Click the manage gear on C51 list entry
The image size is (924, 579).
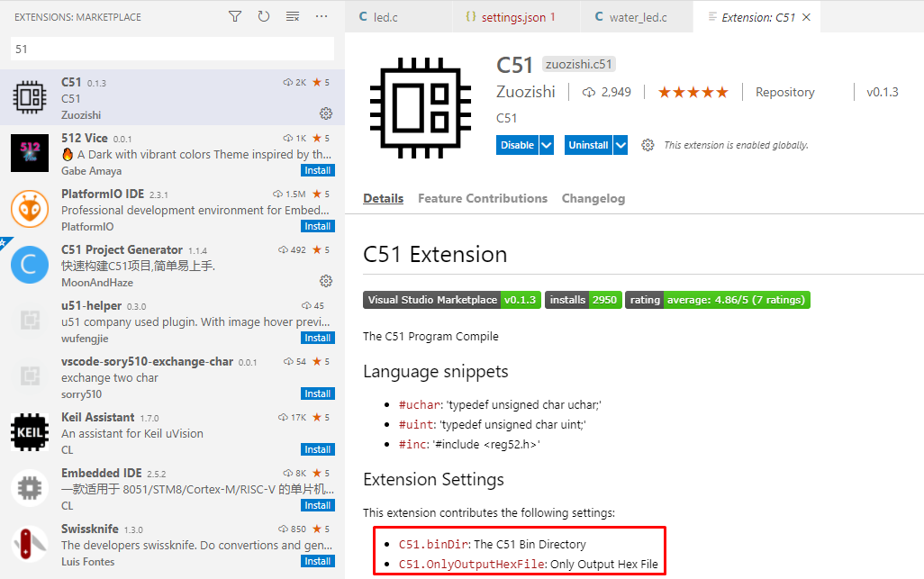[x=325, y=113]
